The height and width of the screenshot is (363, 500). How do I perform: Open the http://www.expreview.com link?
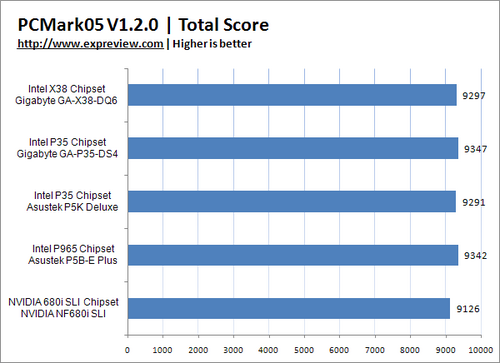[90, 44]
